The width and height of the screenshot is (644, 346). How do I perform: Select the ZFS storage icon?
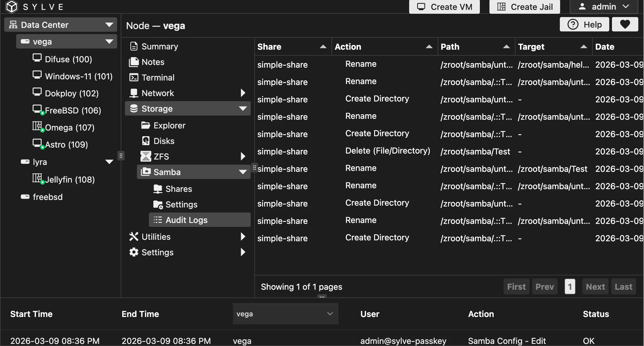tap(146, 156)
